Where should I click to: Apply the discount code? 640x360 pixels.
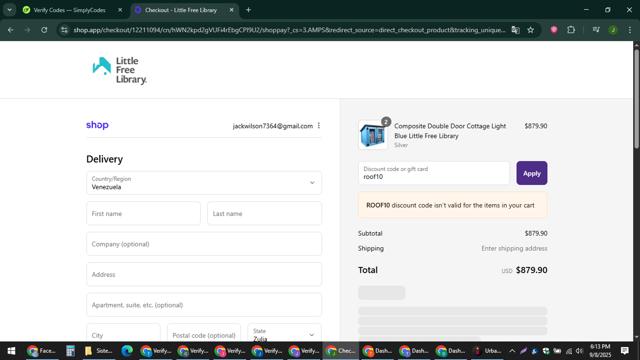pyautogui.click(x=531, y=173)
